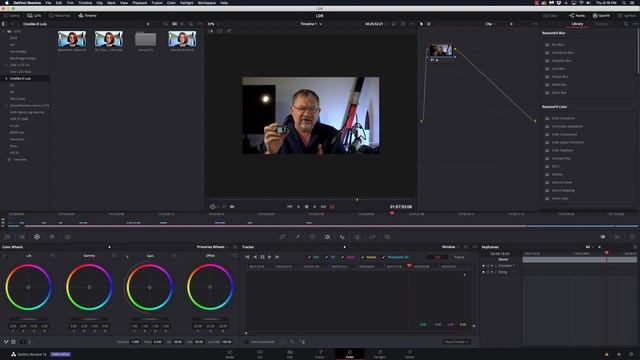Viewport: 640px width, 360px height.
Task: Open the Timeline 1 dropdown above viewer
Action: (311, 24)
